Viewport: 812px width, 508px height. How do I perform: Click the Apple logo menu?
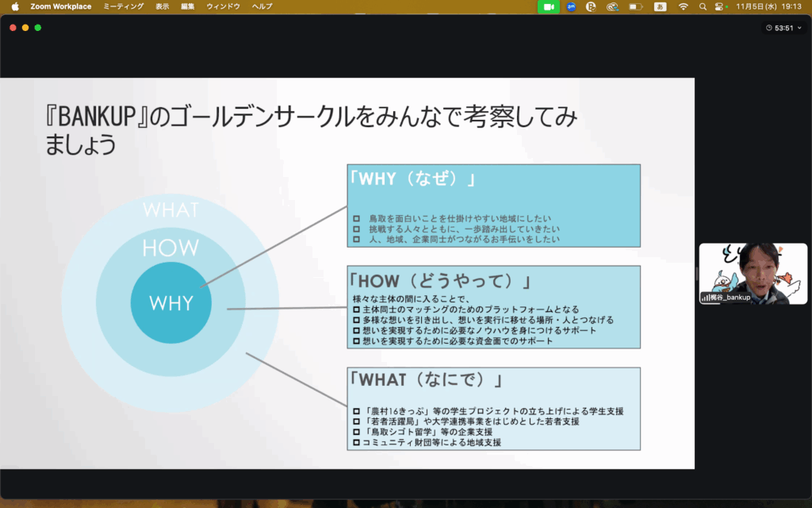(15, 6)
